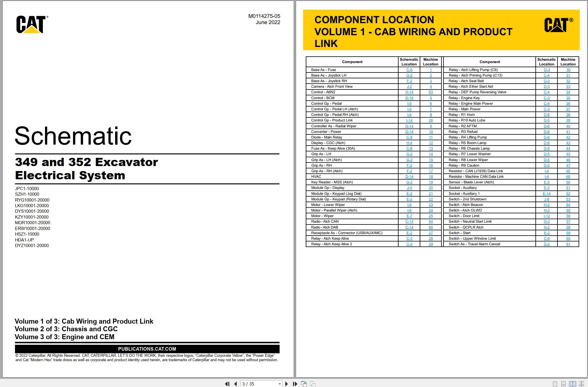This screenshot has width=588, height=387.
Task: Open machine location 18 for HVAC
Action: coord(431,177)
